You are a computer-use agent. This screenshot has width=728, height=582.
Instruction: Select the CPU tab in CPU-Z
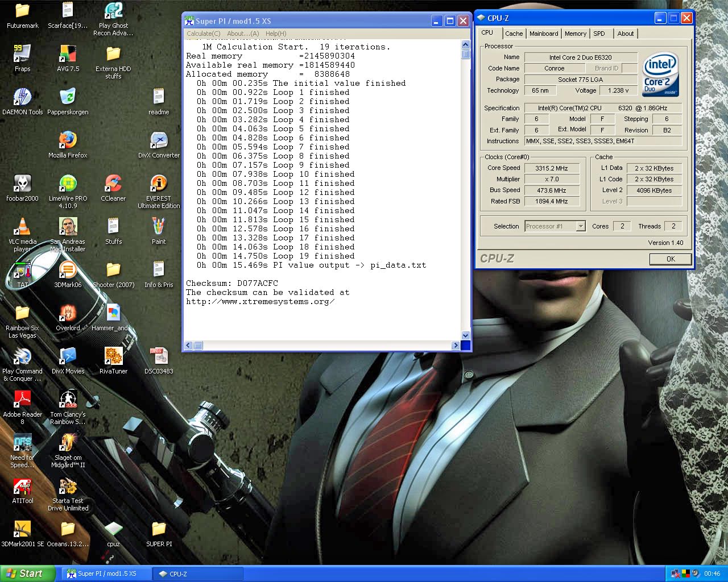point(487,33)
